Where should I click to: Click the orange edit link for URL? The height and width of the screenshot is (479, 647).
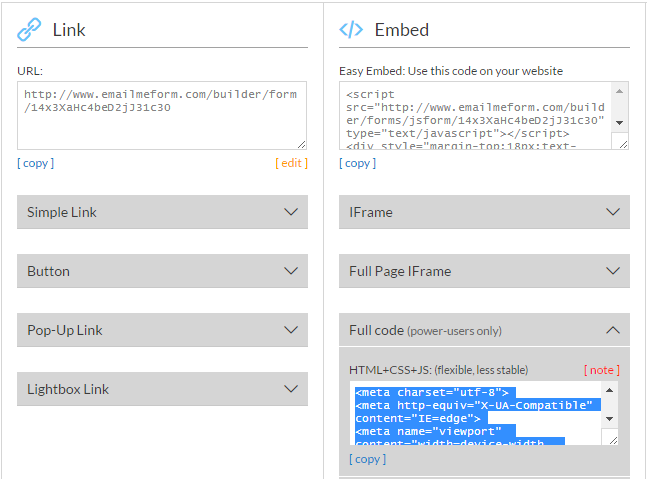click(291, 163)
